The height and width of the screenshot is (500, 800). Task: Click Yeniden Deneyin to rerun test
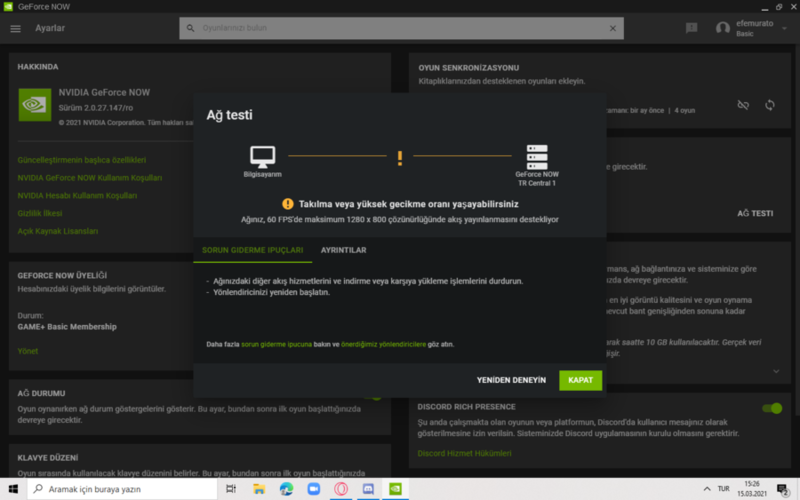[511, 380]
